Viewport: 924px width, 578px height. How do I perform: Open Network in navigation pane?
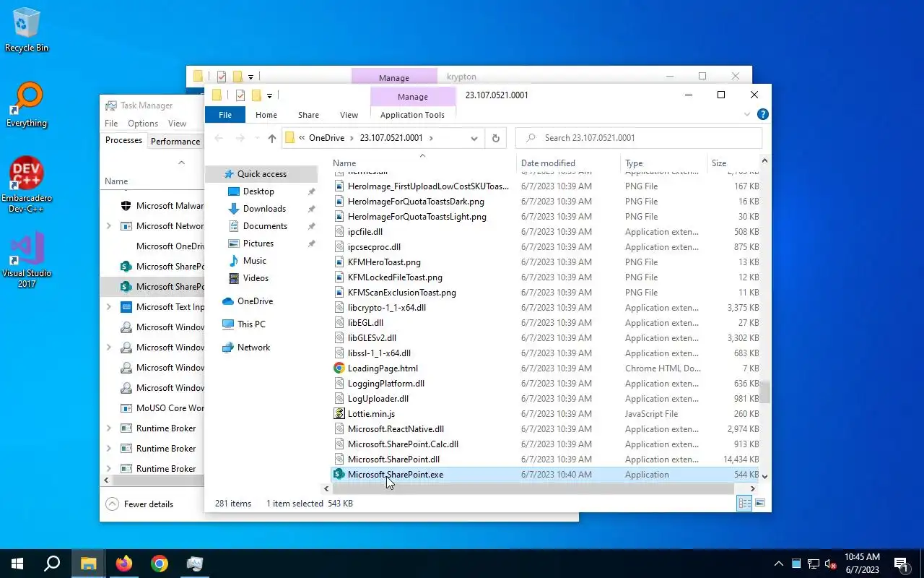tap(253, 348)
